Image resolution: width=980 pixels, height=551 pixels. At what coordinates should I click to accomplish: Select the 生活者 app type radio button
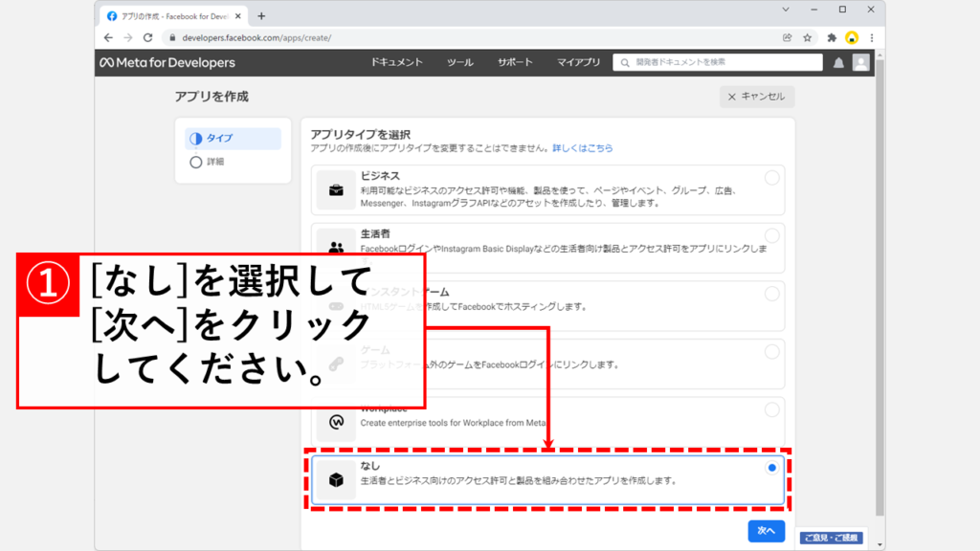(x=771, y=235)
